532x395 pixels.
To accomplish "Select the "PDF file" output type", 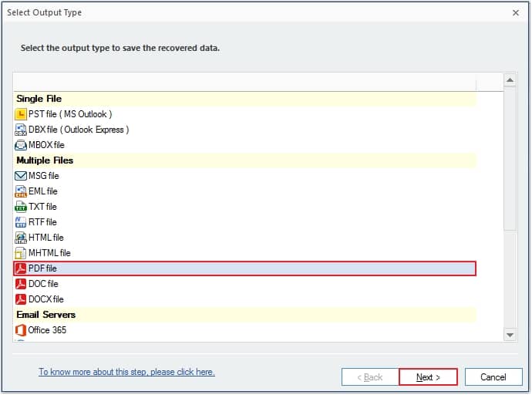I will 245,268.
